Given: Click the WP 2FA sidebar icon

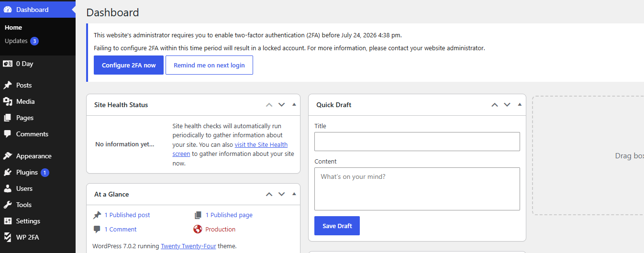Looking at the screenshot, I should [x=8, y=237].
